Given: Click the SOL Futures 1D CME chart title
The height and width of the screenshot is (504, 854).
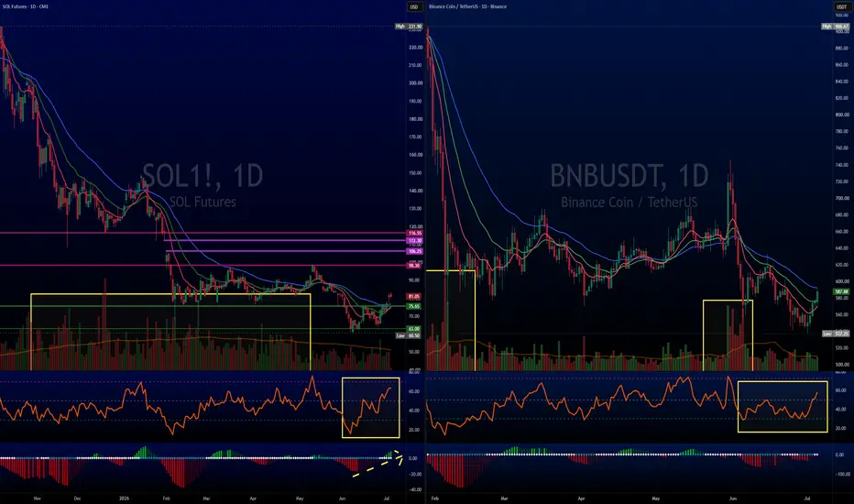Looking at the screenshot, I should click(26, 6).
